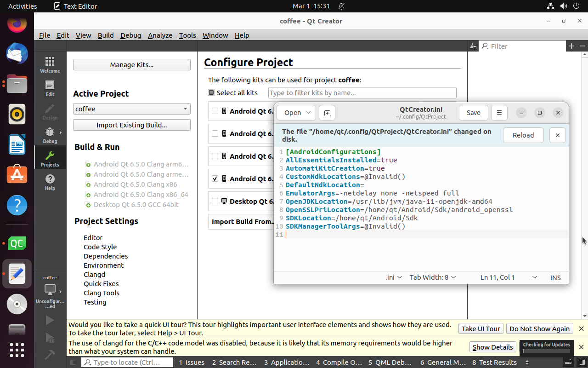Check the first Android Qt 6 kit
Viewport: 588px width, 368px height.
(215, 111)
